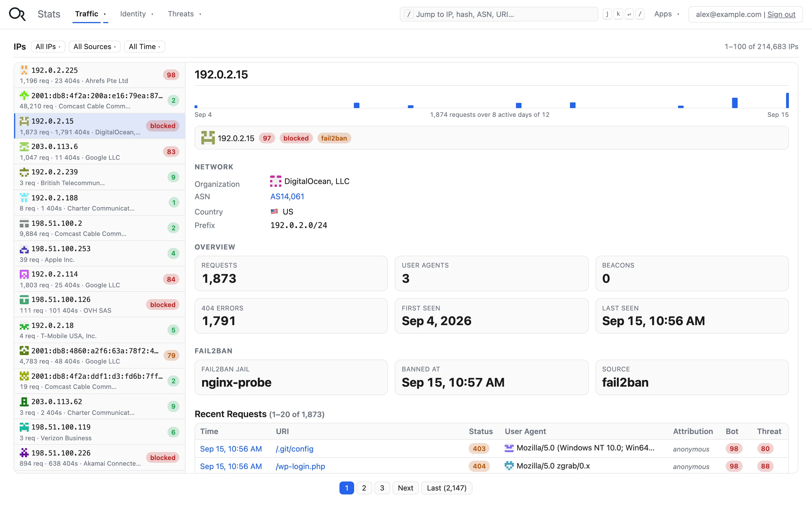Click the magnifier logo icon
Screen dimensions: 812x508
pos(17,14)
